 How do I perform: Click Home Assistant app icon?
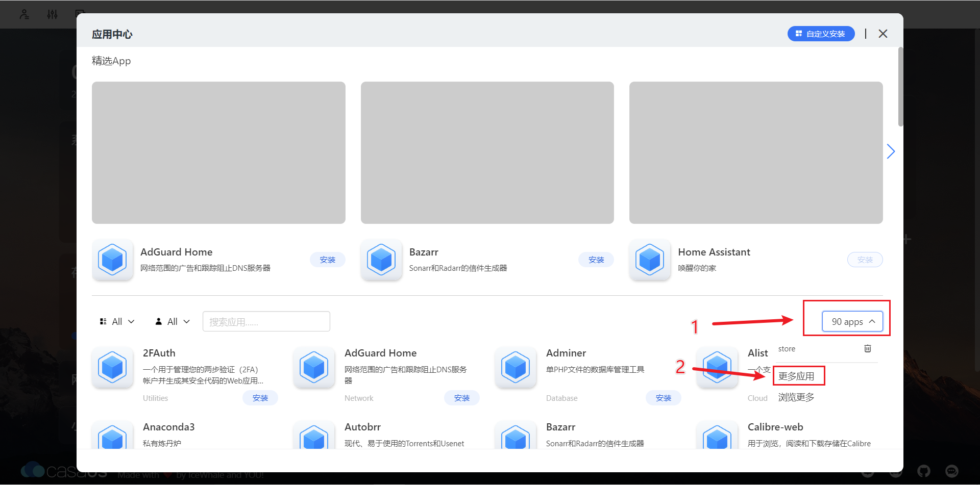(650, 260)
